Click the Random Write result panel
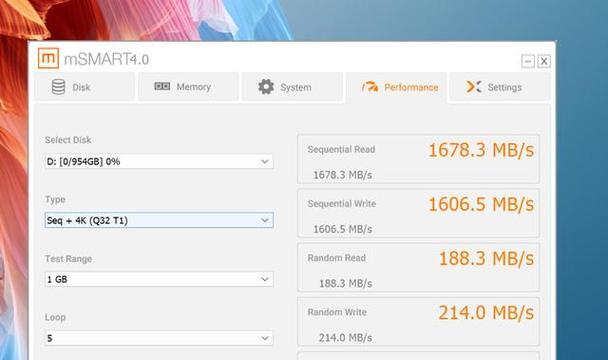Image resolution: width=608 pixels, height=360 pixels. (x=418, y=322)
